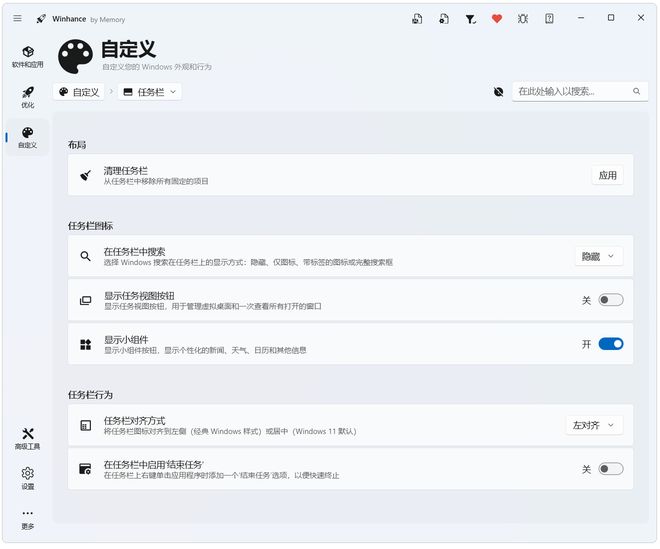The height and width of the screenshot is (549, 660).
Task: Open the Optimize (优化) rocket sidebar item
Action: coord(28,97)
